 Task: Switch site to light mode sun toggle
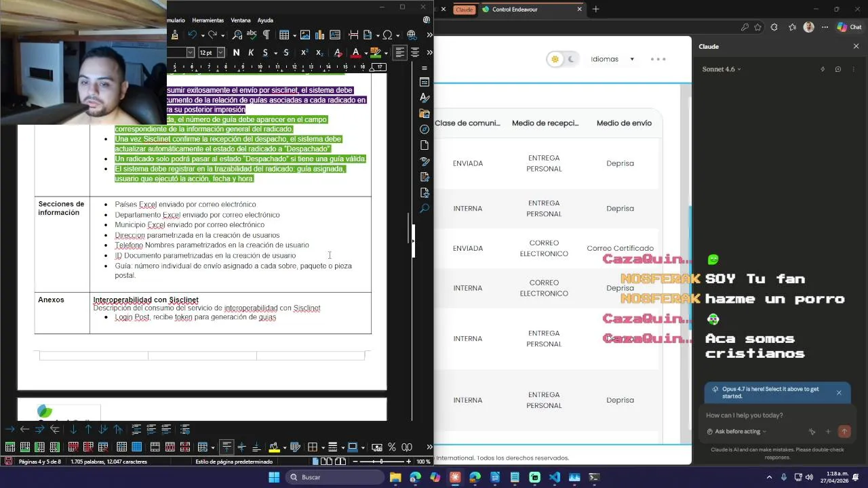click(555, 59)
